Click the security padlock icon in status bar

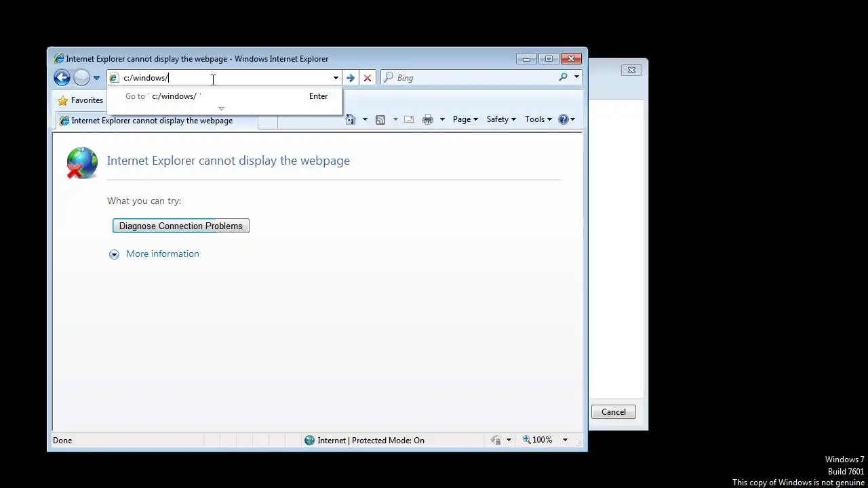tap(496, 440)
